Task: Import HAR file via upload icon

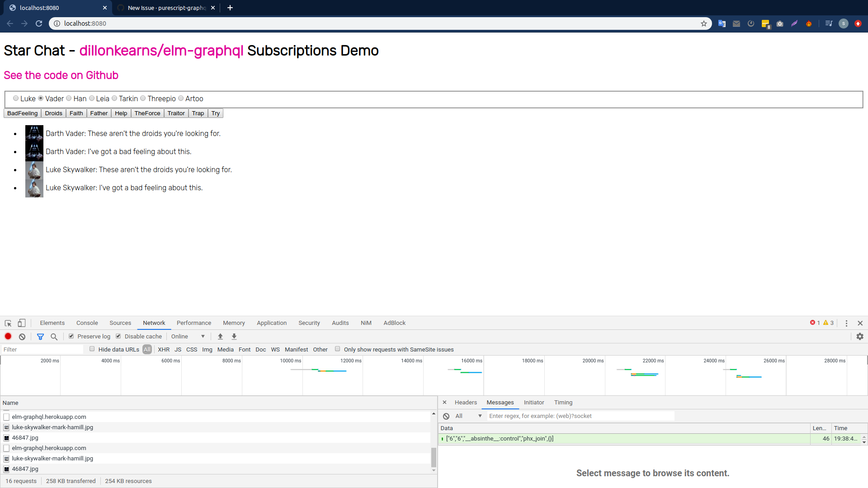Action: (220, 336)
